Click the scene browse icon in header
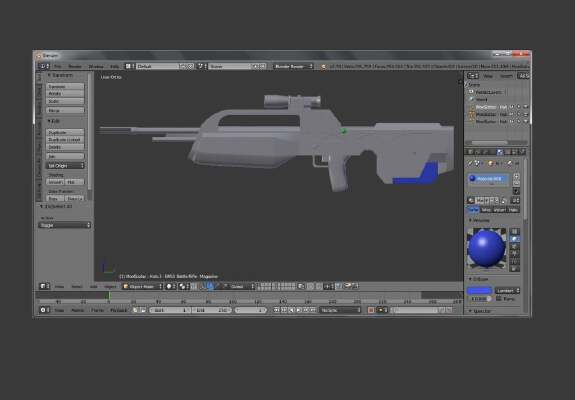Viewport: 575px width, 400px height. pos(201,66)
